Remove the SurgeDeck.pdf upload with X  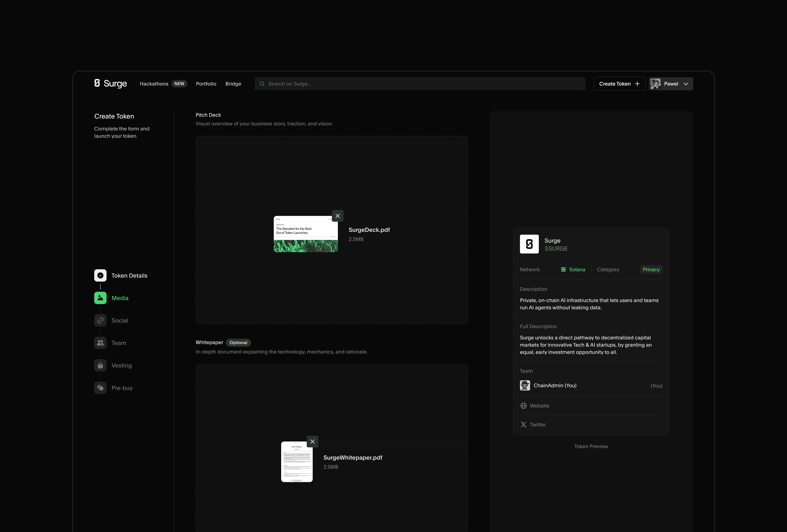coord(337,216)
